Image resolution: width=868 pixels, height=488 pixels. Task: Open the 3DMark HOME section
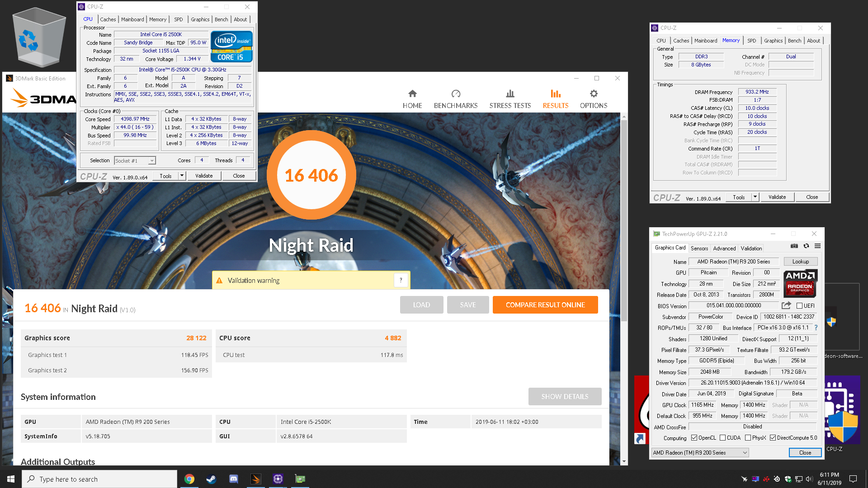(x=412, y=99)
